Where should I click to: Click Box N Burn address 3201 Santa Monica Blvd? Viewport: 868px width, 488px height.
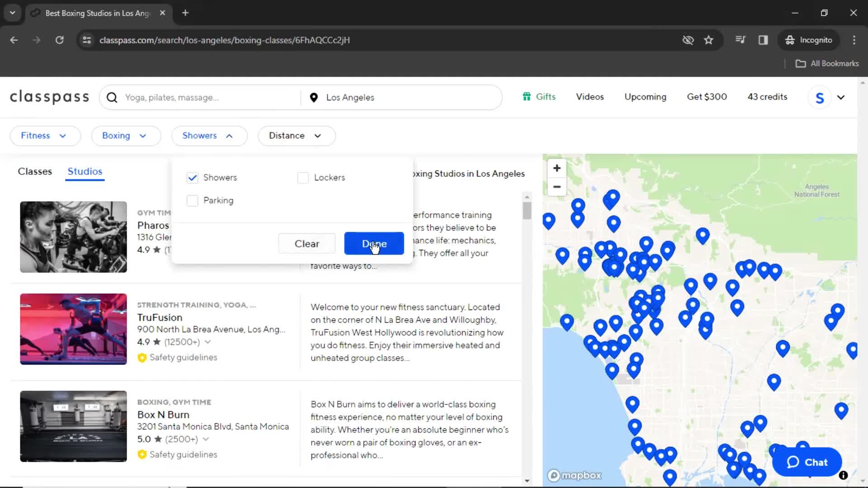point(213,427)
